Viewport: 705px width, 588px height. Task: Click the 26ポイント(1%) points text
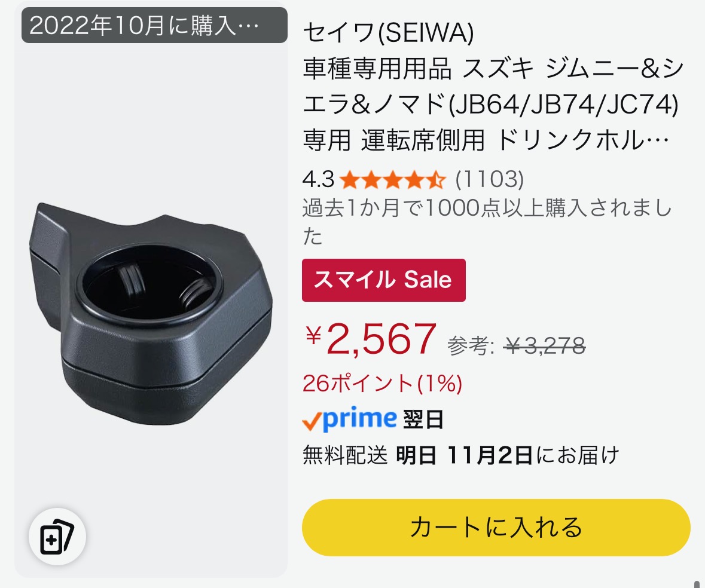tap(382, 384)
